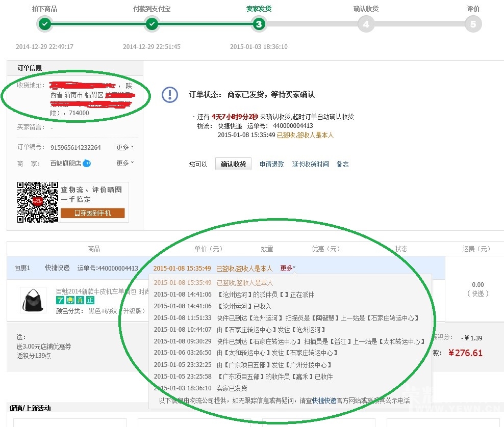Click the 正 authenticity badge under product title
This screenshot has height=427, width=504.
point(90,301)
